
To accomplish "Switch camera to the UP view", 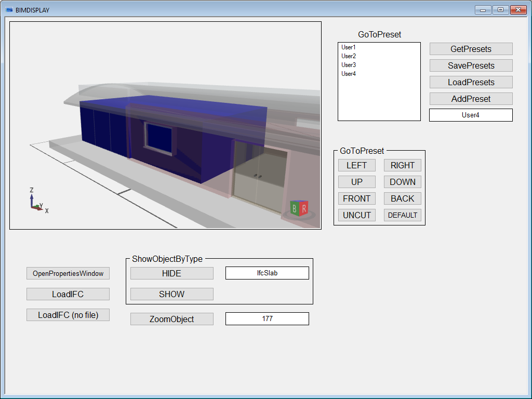I will (x=356, y=181).
